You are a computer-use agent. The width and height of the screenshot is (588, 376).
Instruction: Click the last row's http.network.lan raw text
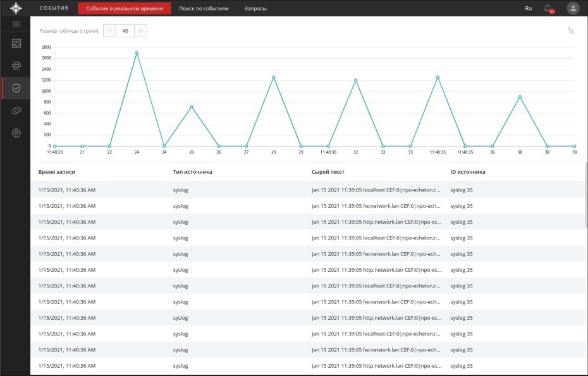point(376,366)
